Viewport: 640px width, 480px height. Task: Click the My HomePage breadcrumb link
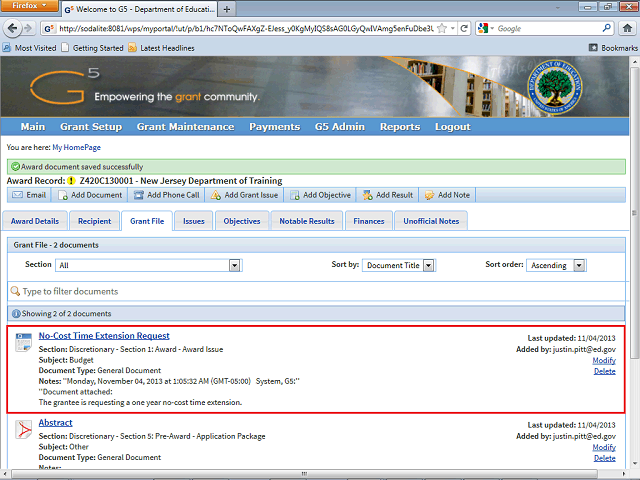coord(76,147)
